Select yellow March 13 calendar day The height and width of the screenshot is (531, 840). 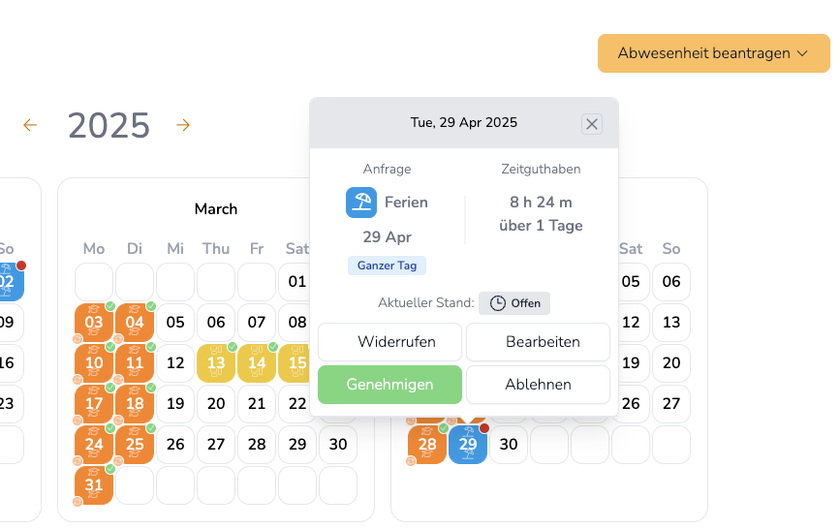click(216, 363)
